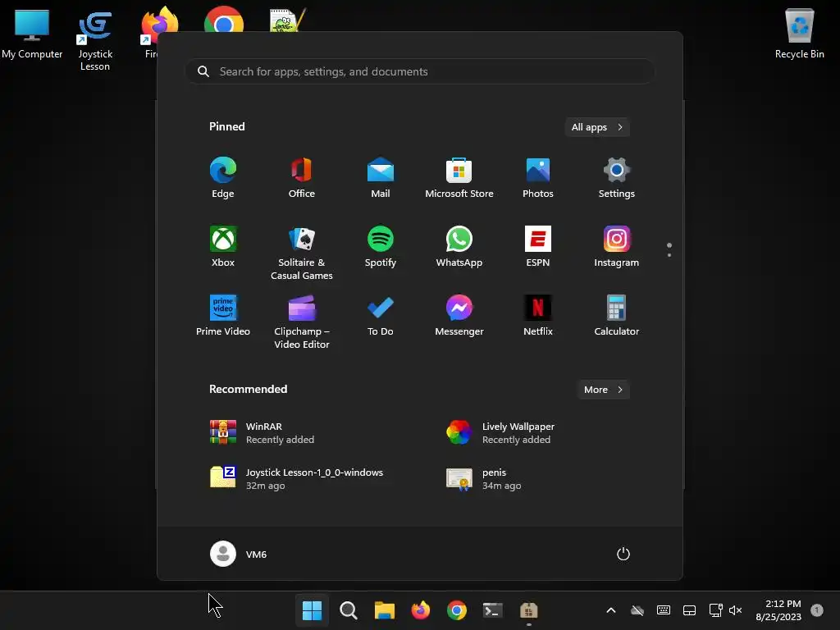Launch the Calculator app
Viewport: 840px width, 630px height.
[x=617, y=316]
